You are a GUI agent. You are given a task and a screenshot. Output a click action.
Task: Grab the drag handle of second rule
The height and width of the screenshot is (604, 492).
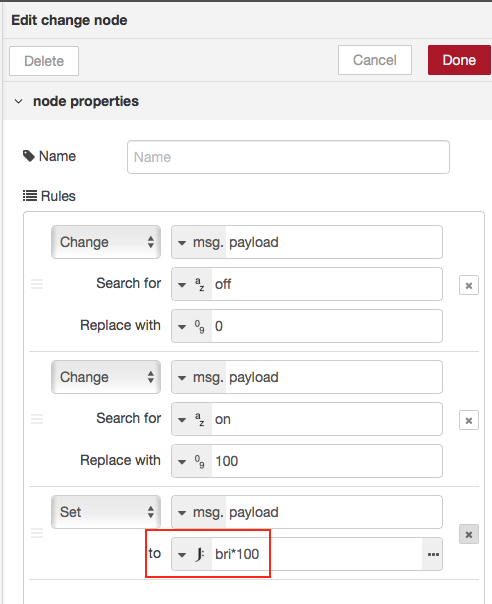(37, 419)
